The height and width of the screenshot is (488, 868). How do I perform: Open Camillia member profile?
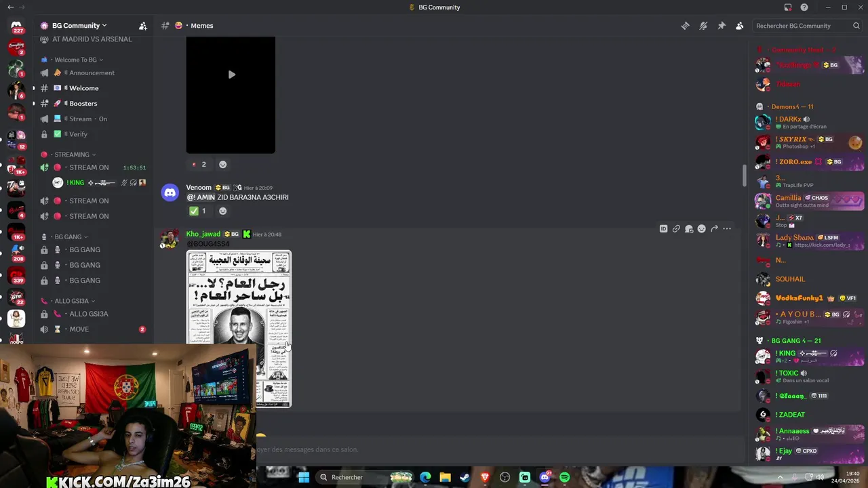(x=809, y=201)
